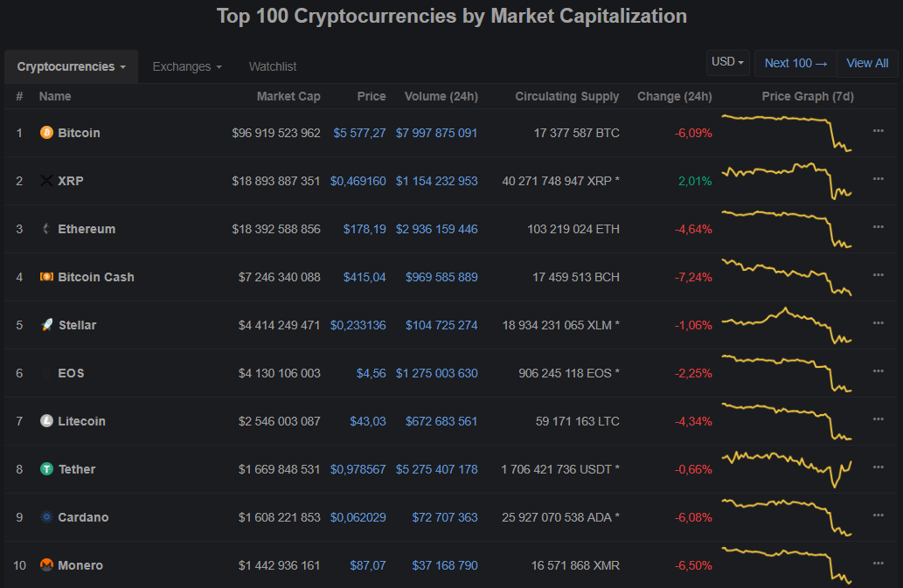Sort by Change (24h) column header

pyautogui.click(x=674, y=96)
